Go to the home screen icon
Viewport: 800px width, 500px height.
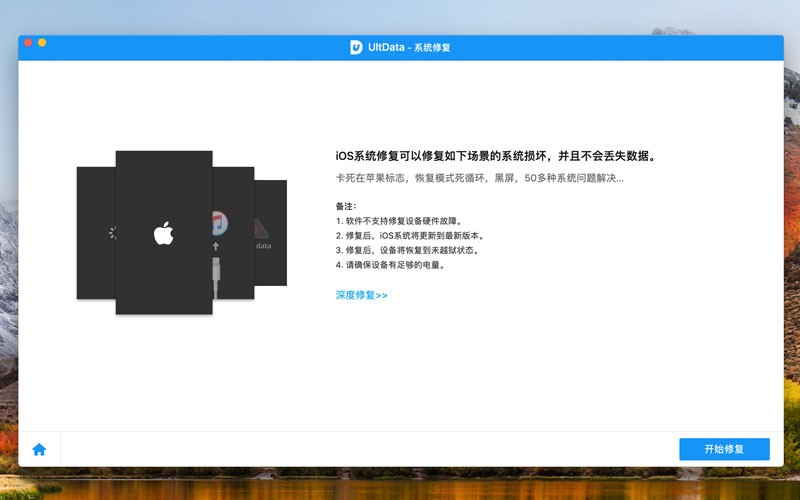coord(39,449)
